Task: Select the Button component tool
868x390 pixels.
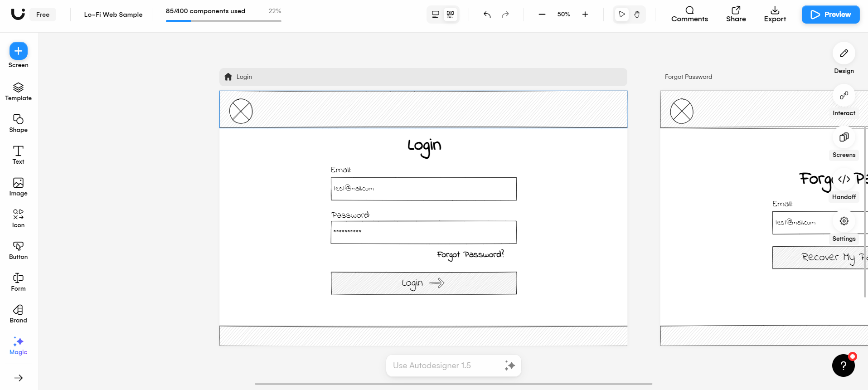Action: tap(18, 250)
